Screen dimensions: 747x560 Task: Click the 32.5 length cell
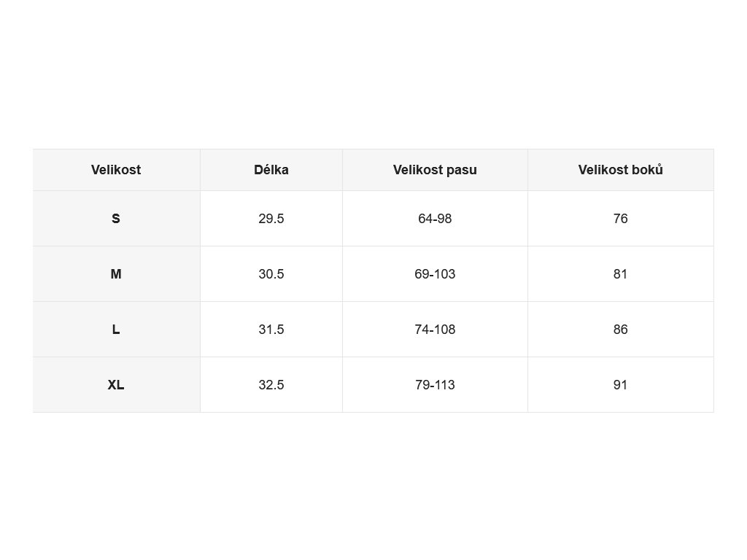coord(271,385)
